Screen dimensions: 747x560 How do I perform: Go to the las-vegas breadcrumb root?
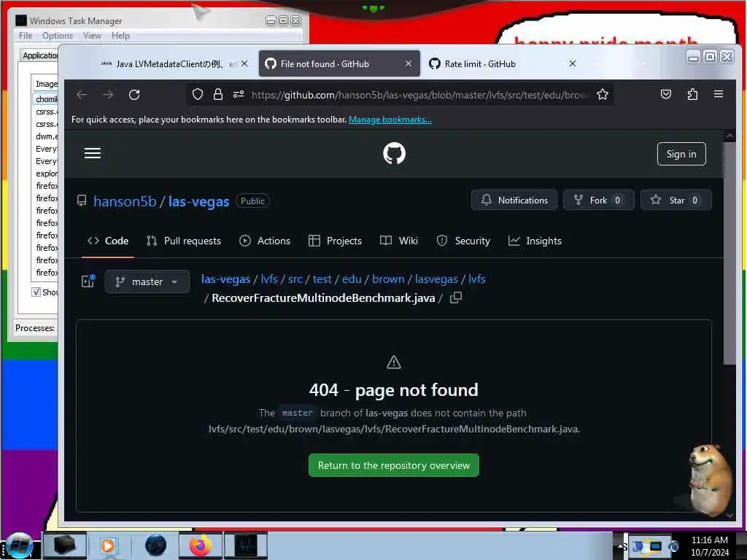pyautogui.click(x=226, y=279)
